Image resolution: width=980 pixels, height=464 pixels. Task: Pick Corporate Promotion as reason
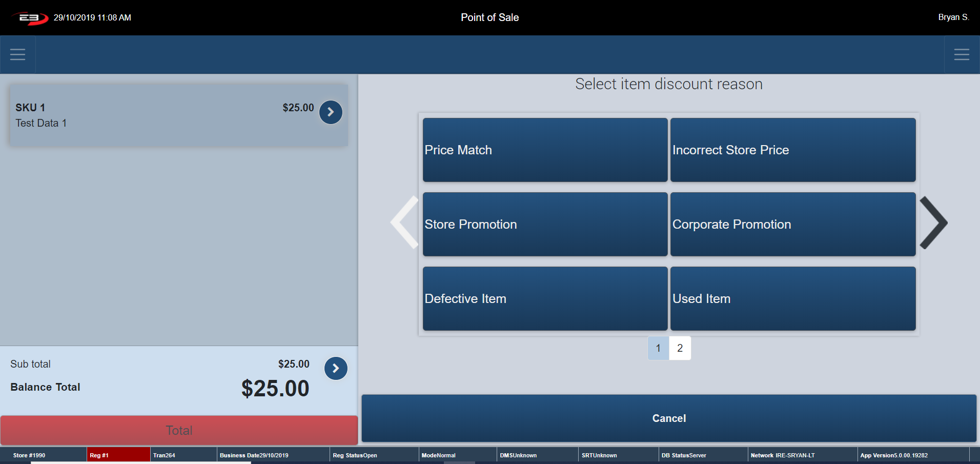click(792, 224)
